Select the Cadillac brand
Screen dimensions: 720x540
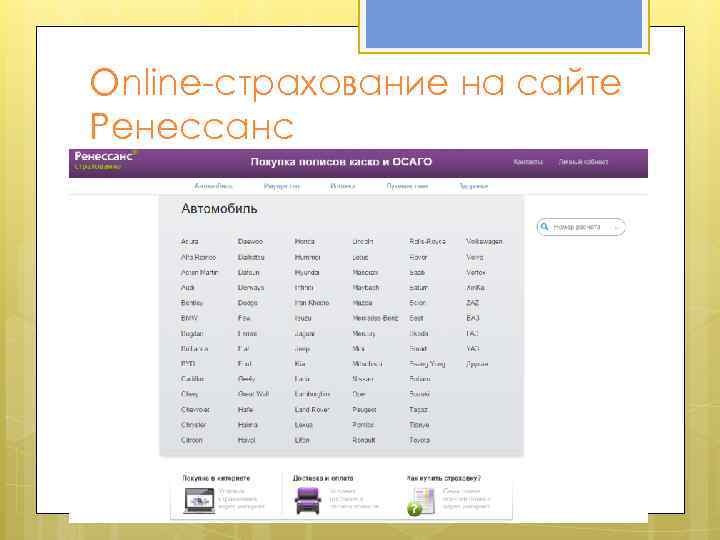(193, 379)
